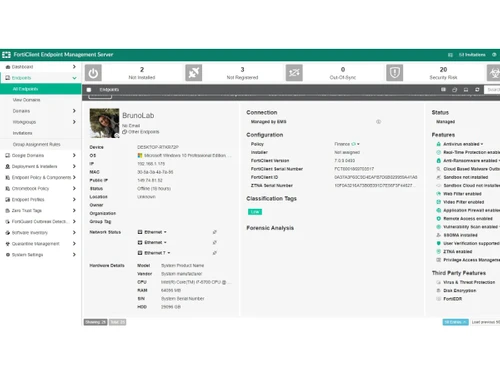
Task: Click the Low classification tag
Action: pos(255,212)
